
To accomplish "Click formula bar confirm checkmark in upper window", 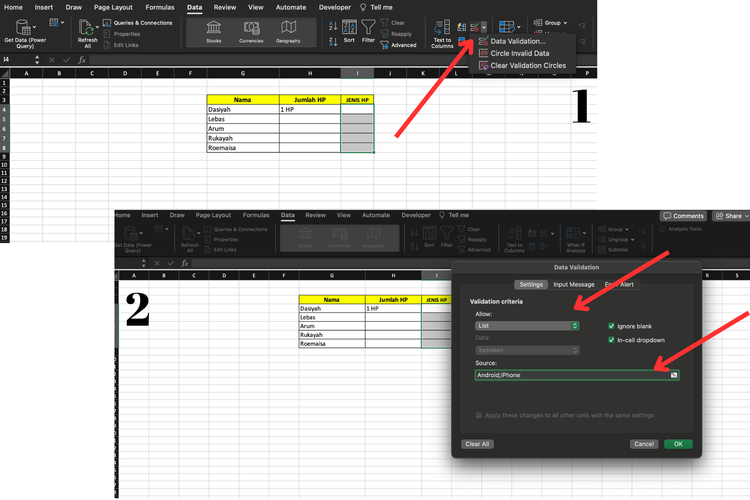I will pos(66,60).
